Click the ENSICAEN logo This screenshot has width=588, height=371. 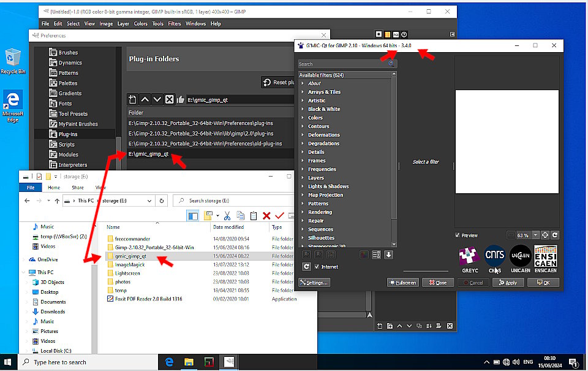click(x=546, y=259)
